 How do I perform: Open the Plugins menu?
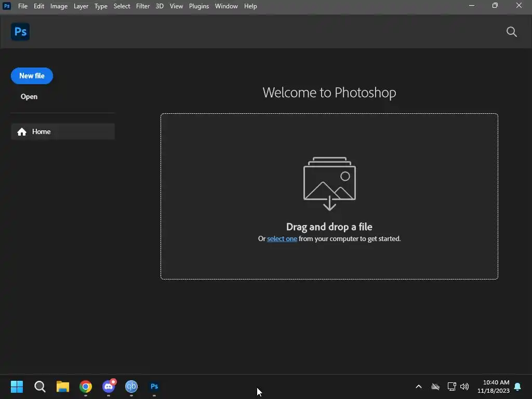tap(199, 6)
